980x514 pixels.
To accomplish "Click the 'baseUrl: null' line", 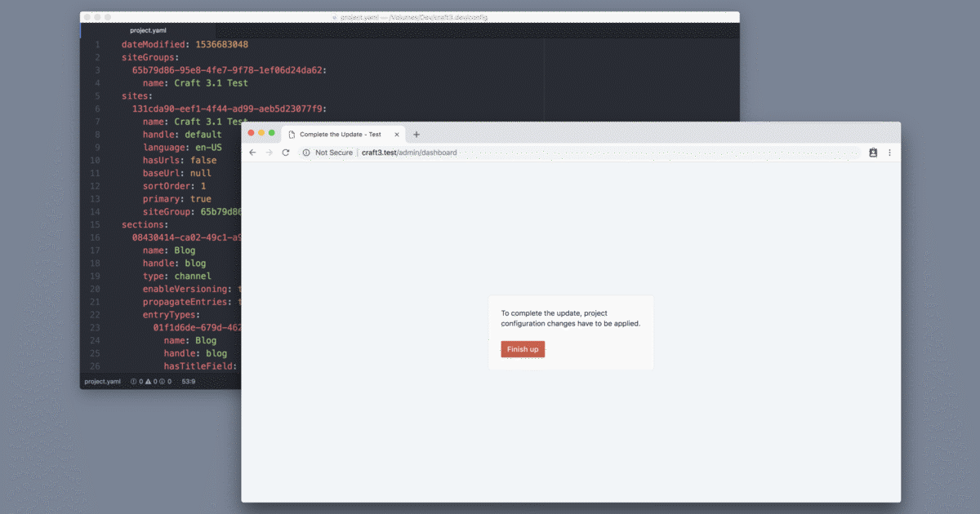I will pyautogui.click(x=176, y=173).
